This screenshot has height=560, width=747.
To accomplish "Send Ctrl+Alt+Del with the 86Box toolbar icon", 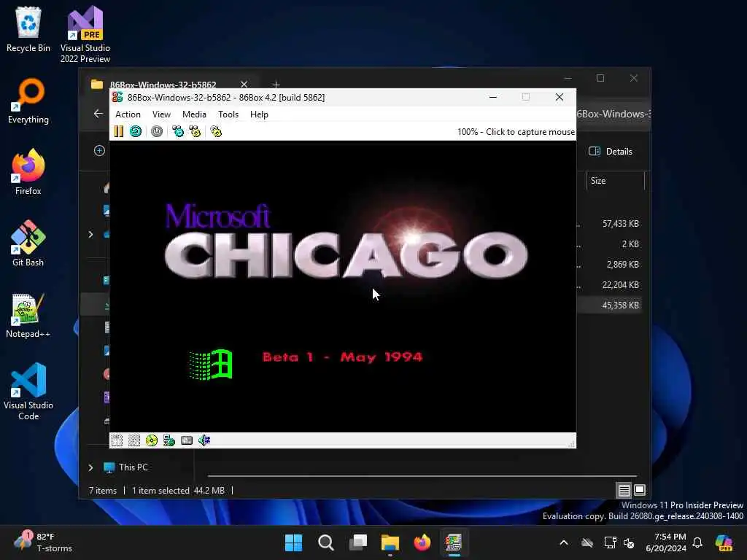I will [178, 131].
